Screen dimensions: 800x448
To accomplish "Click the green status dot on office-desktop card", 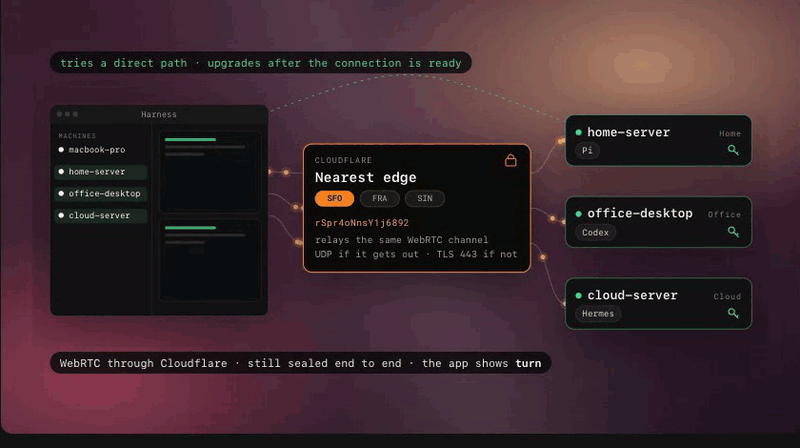I will coord(579,214).
